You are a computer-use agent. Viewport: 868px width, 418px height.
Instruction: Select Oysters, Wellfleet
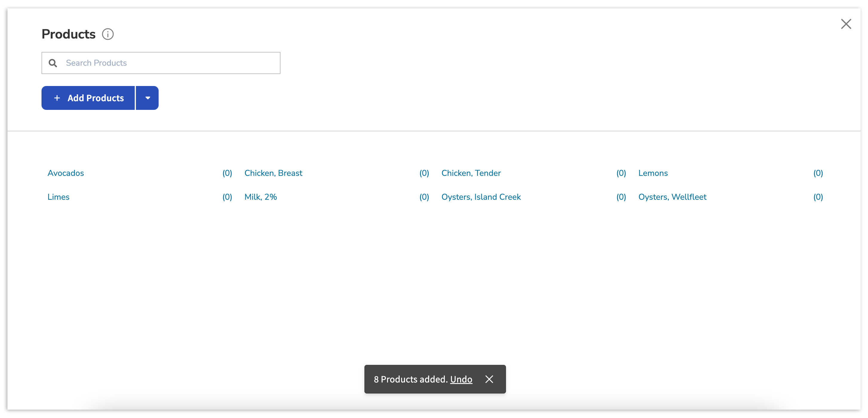tap(672, 197)
